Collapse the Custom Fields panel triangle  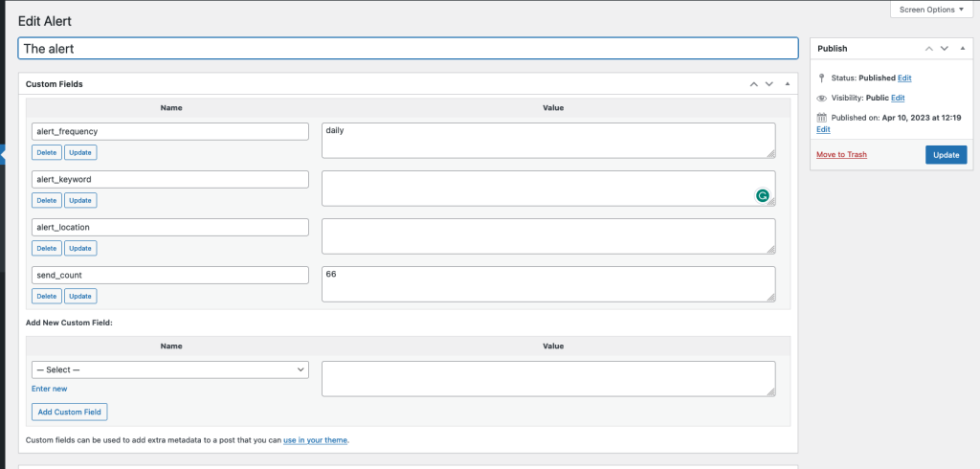(x=788, y=84)
